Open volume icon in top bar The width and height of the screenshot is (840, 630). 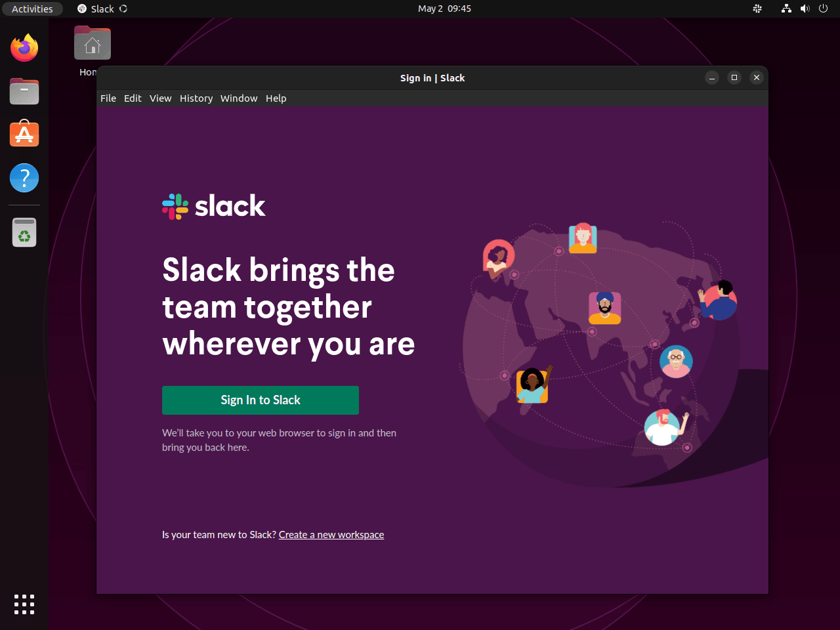pos(805,9)
